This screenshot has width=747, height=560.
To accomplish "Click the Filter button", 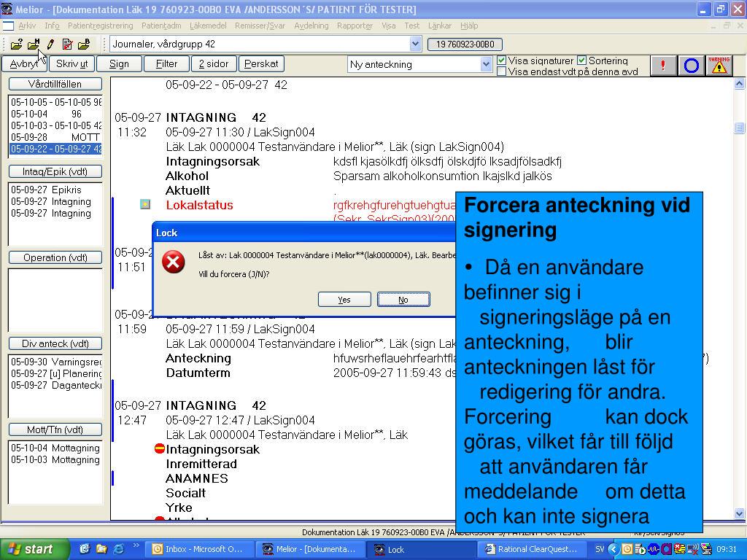I will click(x=166, y=64).
